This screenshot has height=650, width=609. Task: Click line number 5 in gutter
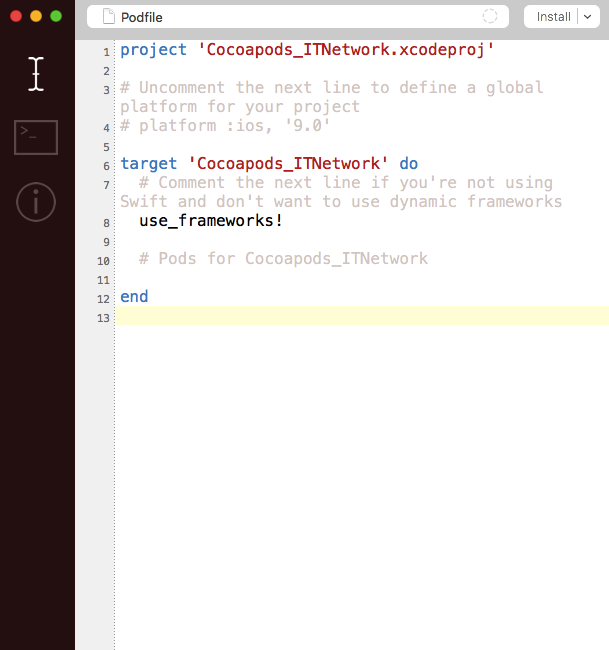pos(107,147)
